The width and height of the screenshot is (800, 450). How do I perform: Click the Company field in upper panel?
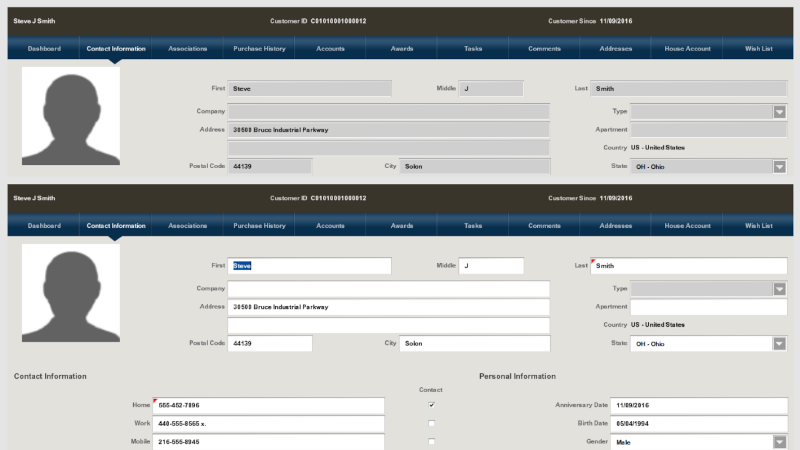click(389, 112)
